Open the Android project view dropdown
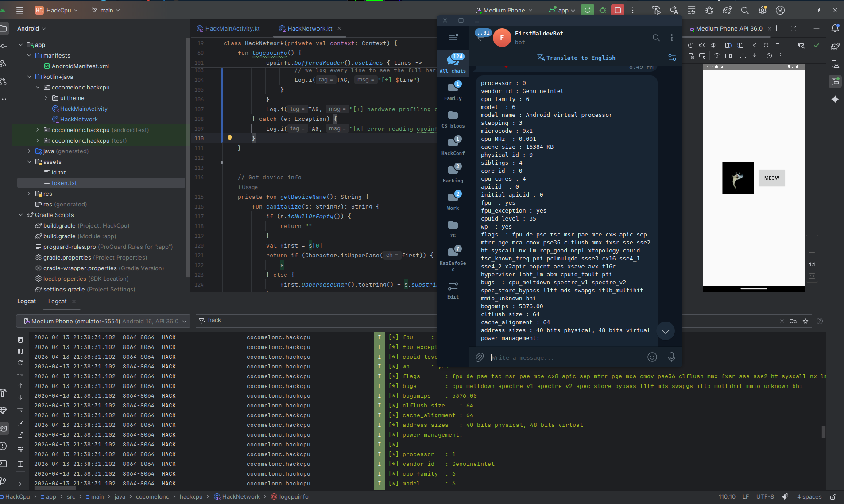 pos(31,28)
